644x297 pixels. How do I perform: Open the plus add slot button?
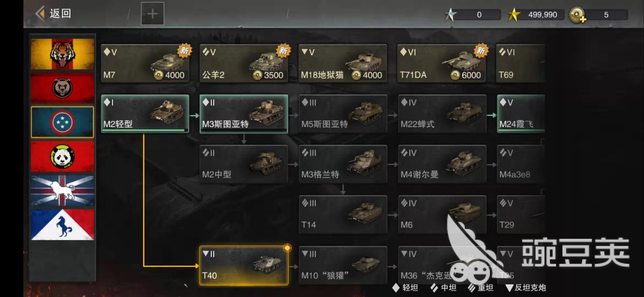coord(152,14)
